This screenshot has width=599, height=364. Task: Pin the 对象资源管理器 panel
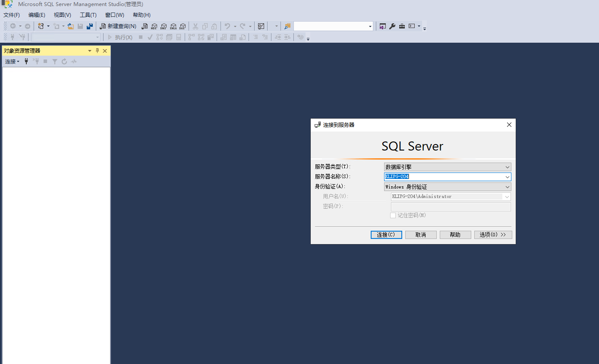tap(97, 51)
